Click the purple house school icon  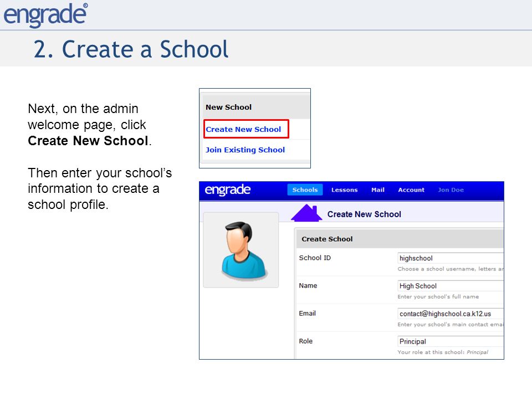click(306, 213)
